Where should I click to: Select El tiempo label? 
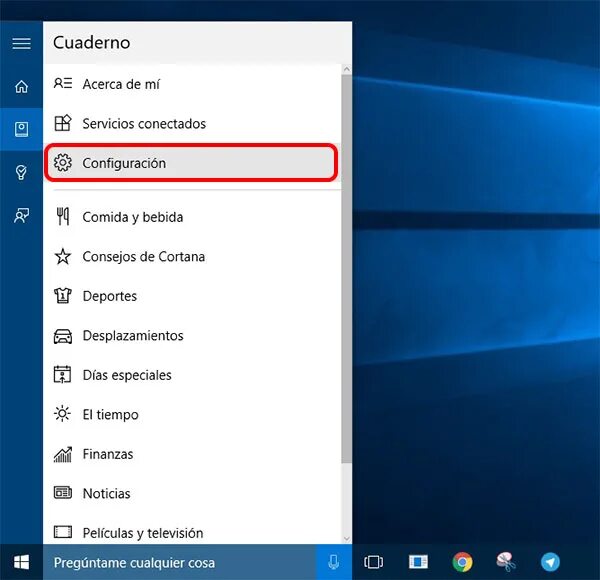pos(111,414)
